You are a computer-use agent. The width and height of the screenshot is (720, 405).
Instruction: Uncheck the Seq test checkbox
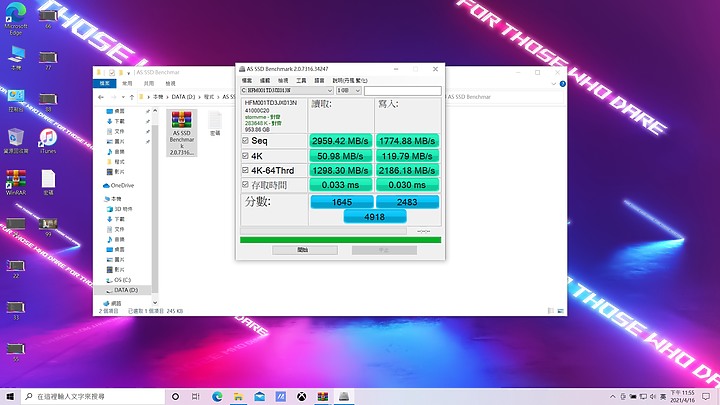pyautogui.click(x=245, y=141)
